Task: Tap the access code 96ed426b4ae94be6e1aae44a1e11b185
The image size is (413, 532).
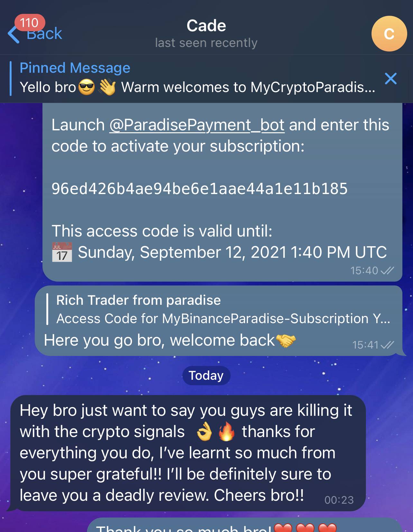Action: tap(199, 188)
